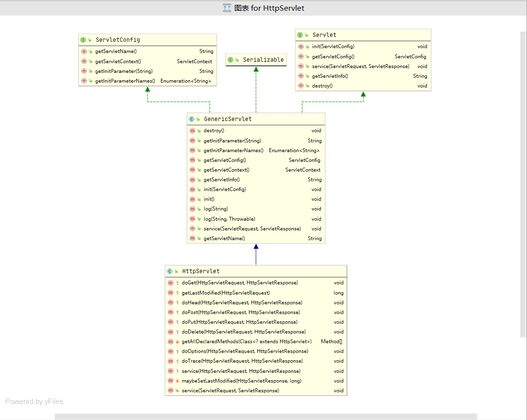Click the interface icon beside Serializable

tap(230, 59)
